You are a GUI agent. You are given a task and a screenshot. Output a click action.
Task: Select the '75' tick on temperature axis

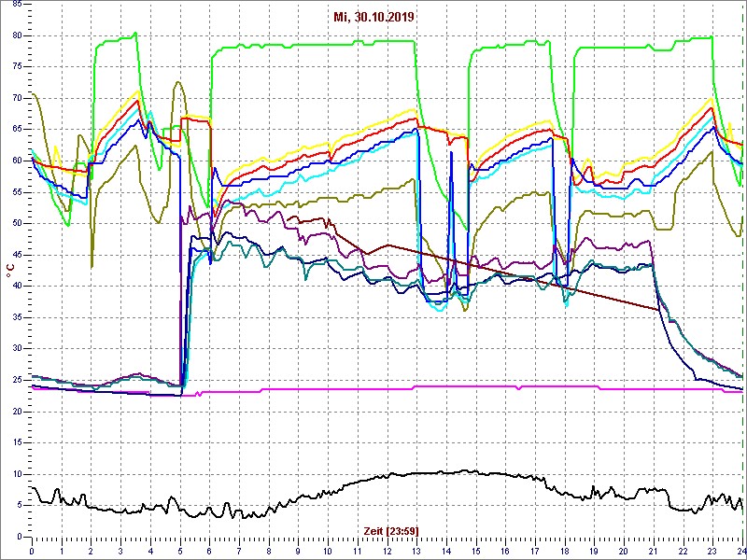click(x=17, y=67)
